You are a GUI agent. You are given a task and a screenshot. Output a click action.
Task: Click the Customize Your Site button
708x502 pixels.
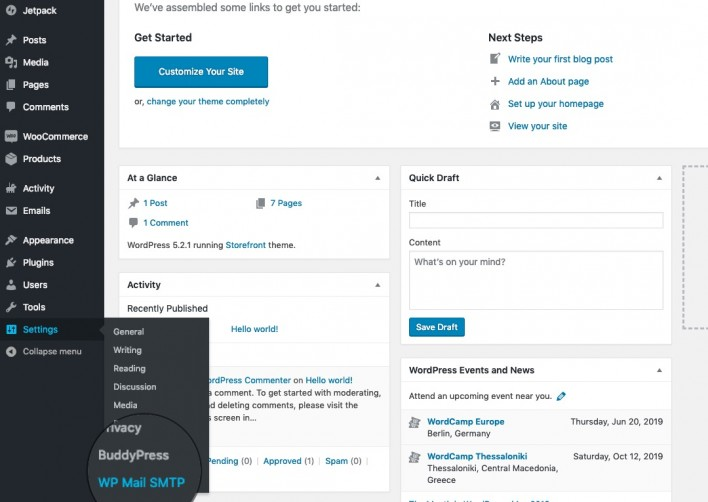[x=201, y=72]
